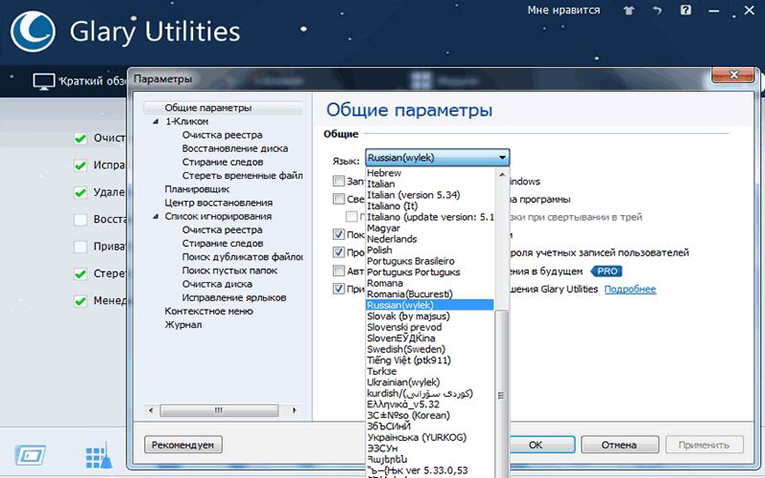Select Поиск дубликатов файлов tree item
This screenshot has width=765, height=478.
242,257
